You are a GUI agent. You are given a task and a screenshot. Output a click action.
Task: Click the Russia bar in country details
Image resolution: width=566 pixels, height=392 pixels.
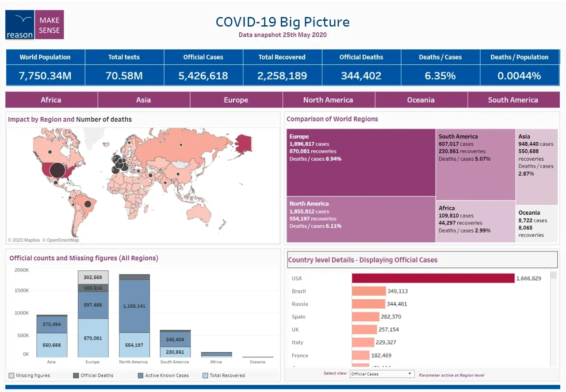pos(368,304)
